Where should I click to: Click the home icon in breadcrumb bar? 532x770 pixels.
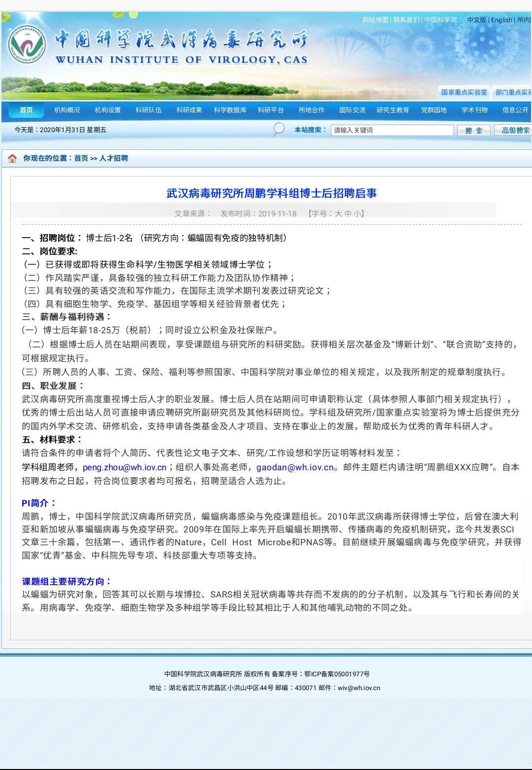pyautogui.click(x=12, y=158)
